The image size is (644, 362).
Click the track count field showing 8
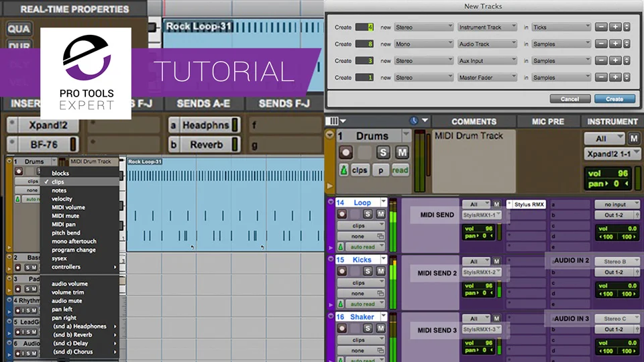point(364,44)
